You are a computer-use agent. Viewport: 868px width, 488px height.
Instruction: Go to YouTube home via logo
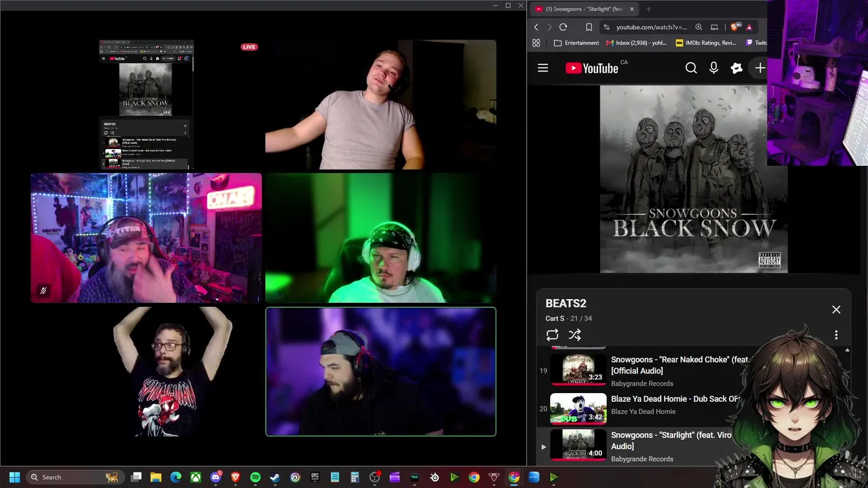[592, 68]
